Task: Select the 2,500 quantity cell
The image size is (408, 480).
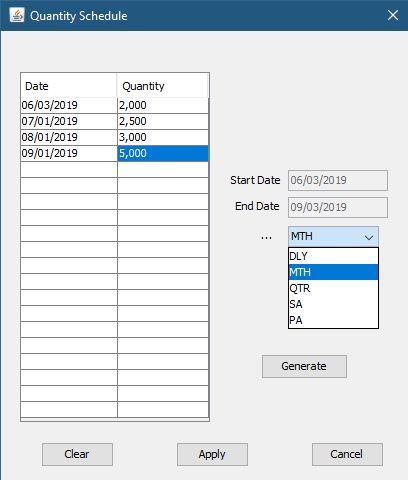Action: pyautogui.click(x=163, y=121)
